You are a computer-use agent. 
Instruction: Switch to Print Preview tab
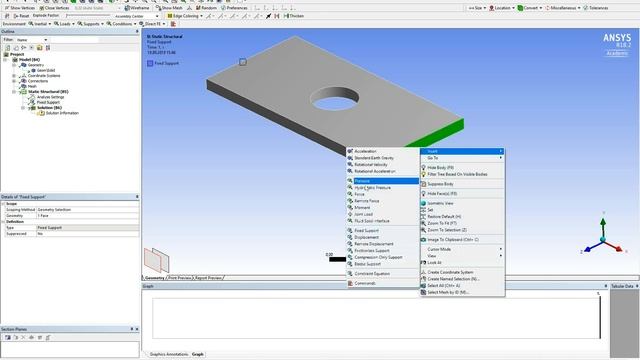click(180, 278)
